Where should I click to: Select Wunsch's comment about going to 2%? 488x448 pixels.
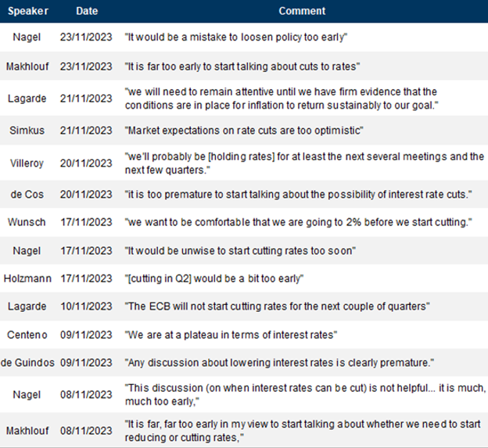pyautogui.click(x=299, y=223)
